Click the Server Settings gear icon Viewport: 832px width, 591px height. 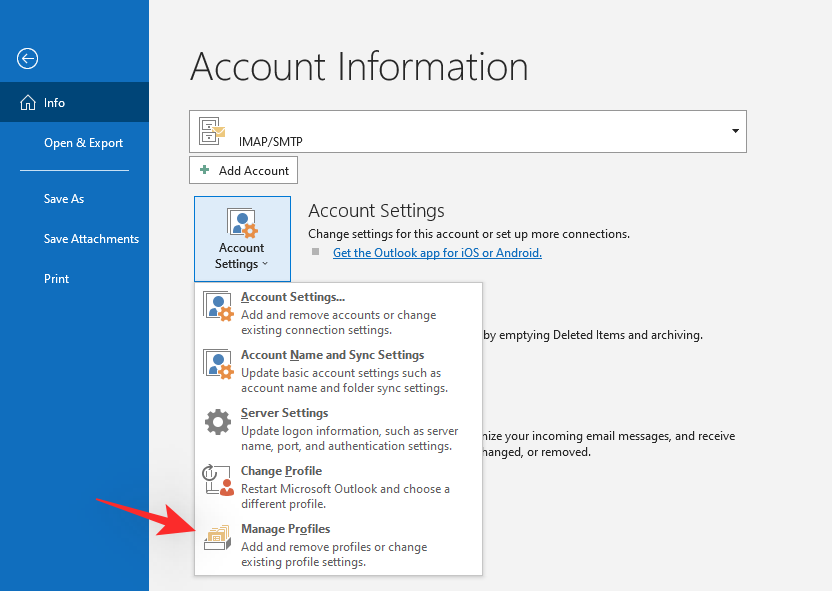218,422
